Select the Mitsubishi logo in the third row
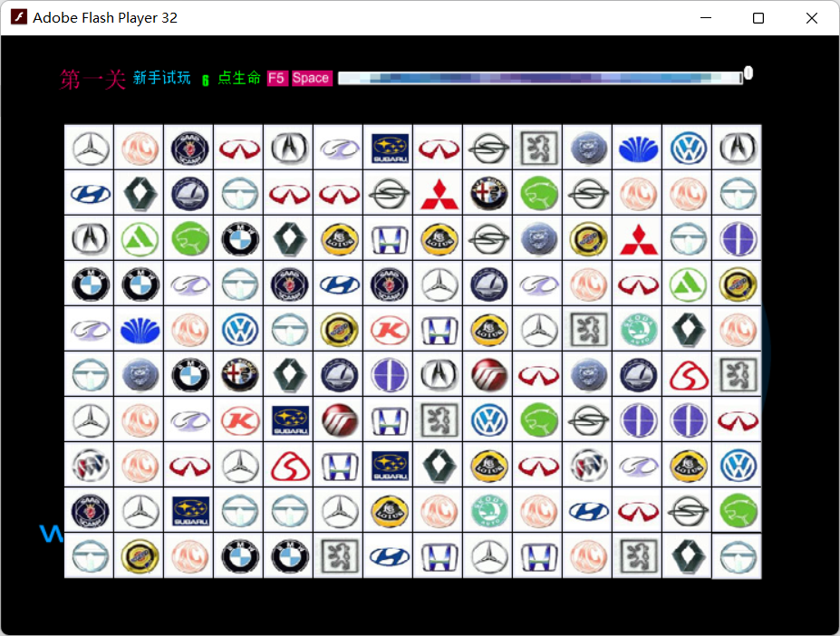Image resolution: width=840 pixels, height=636 pixels. [638, 239]
